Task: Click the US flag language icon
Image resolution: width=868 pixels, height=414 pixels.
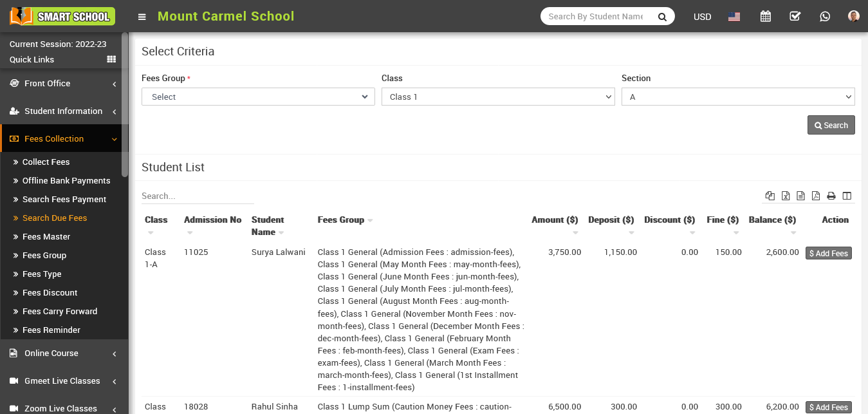Action: coord(734,17)
